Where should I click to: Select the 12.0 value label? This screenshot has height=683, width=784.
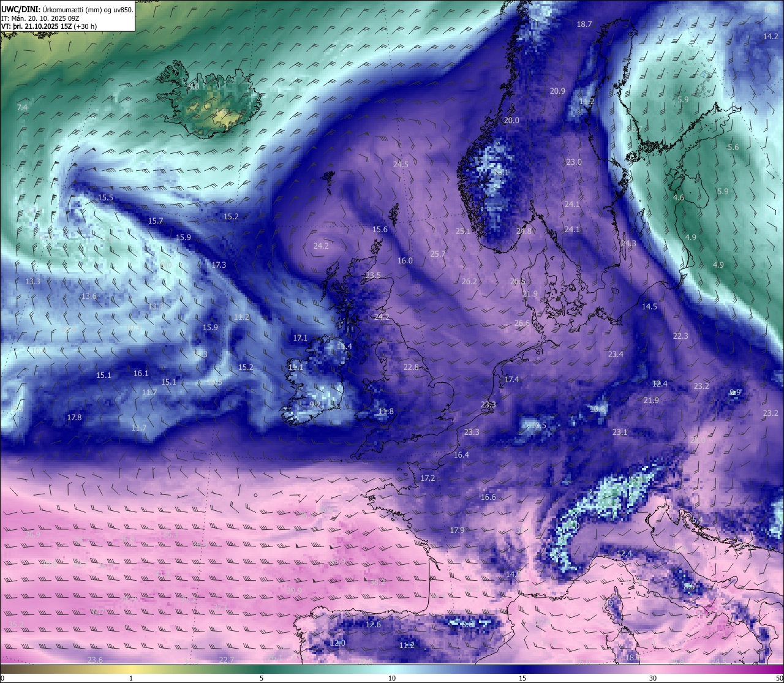pyautogui.click(x=337, y=643)
